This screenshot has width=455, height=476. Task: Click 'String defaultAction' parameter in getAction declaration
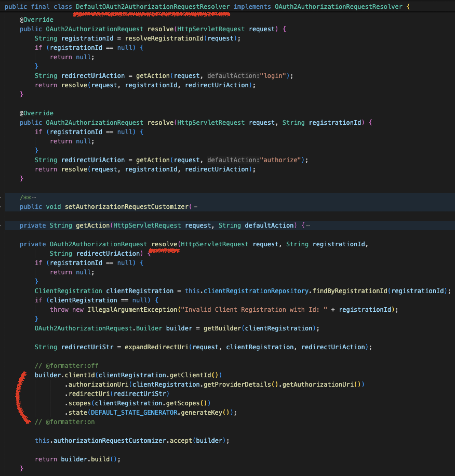click(256, 226)
